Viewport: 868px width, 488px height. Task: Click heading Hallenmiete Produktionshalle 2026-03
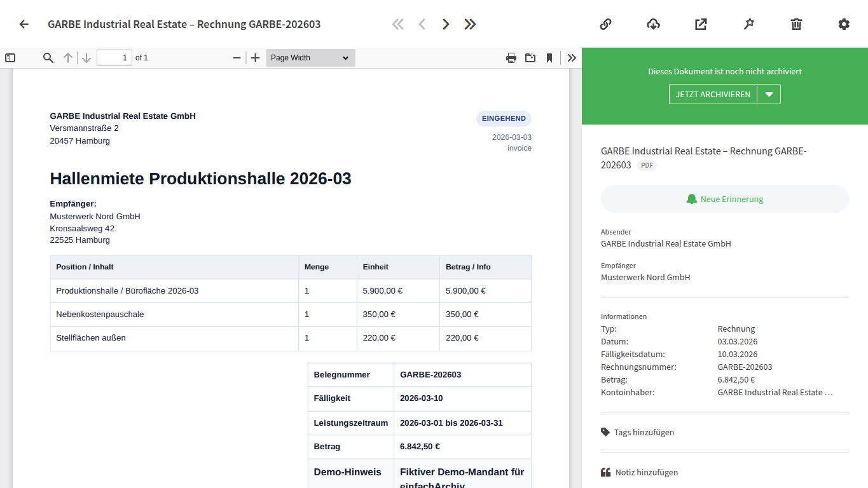click(200, 179)
